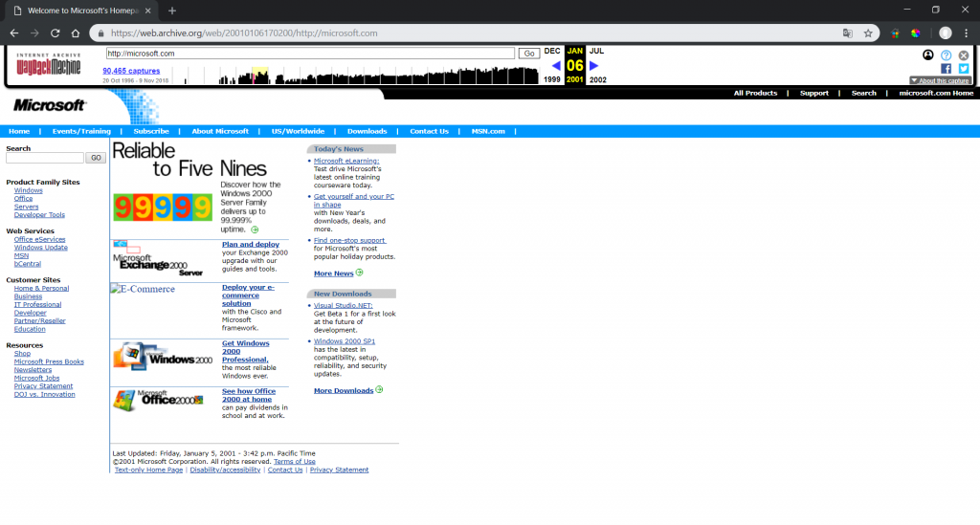Open Disability/accessibility footer link
The image size is (980, 525).
pos(225,470)
